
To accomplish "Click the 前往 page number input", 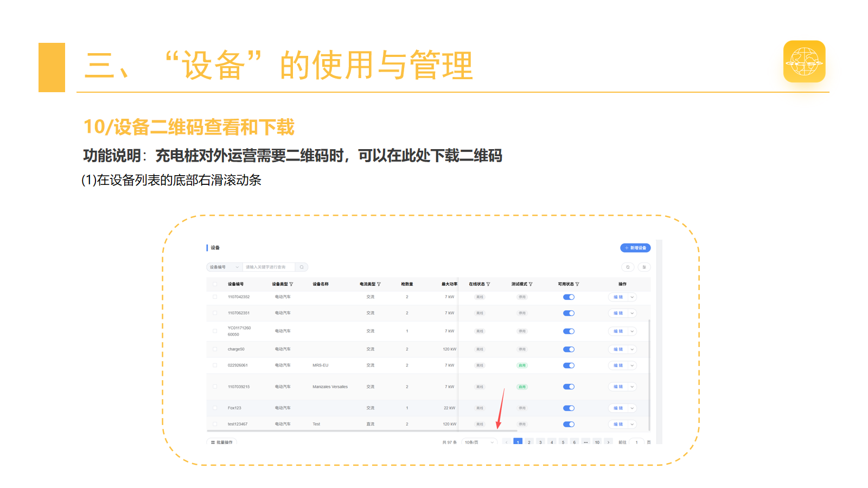I will pyautogui.click(x=636, y=442).
